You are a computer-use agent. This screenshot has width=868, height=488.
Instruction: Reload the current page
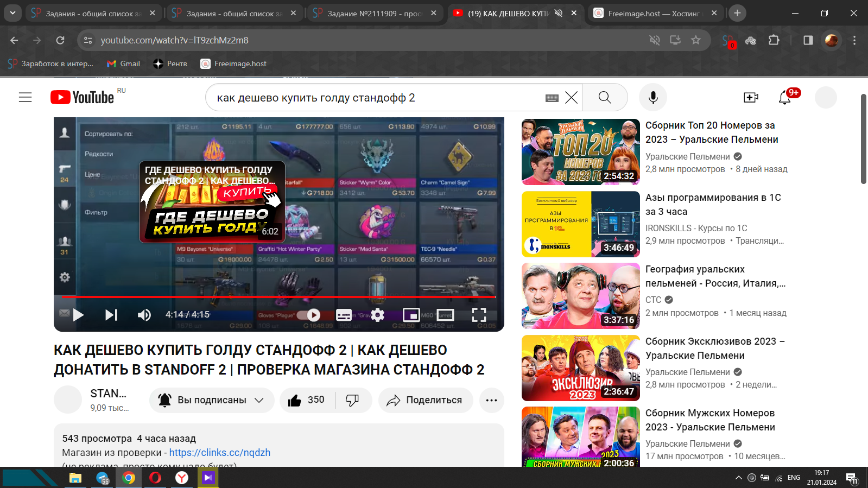[60, 40]
